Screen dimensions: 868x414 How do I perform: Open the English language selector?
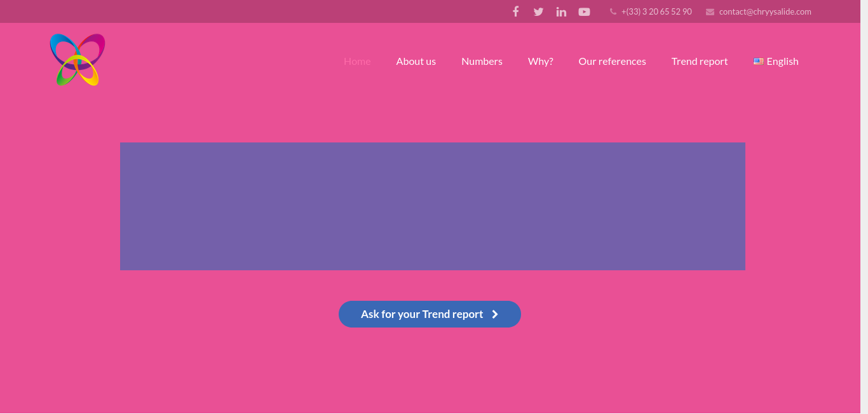776,61
